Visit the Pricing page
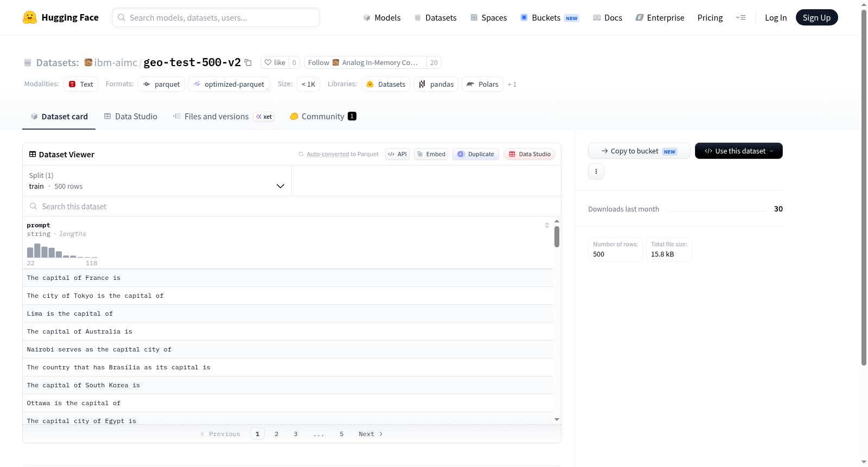The height and width of the screenshot is (467, 868). (710, 17)
